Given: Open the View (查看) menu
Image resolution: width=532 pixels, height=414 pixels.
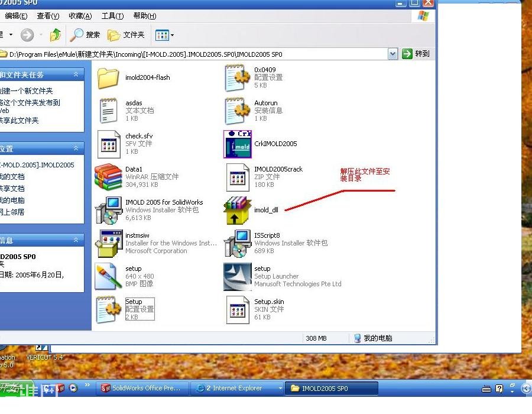Looking at the screenshot, I should (x=48, y=16).
